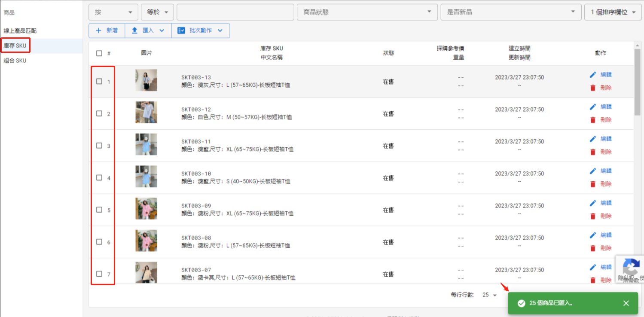This screenshot has height=317, width=644.
Task: Check the checkbox for row 1 SKT003-13
Action: tap(99, 81)
